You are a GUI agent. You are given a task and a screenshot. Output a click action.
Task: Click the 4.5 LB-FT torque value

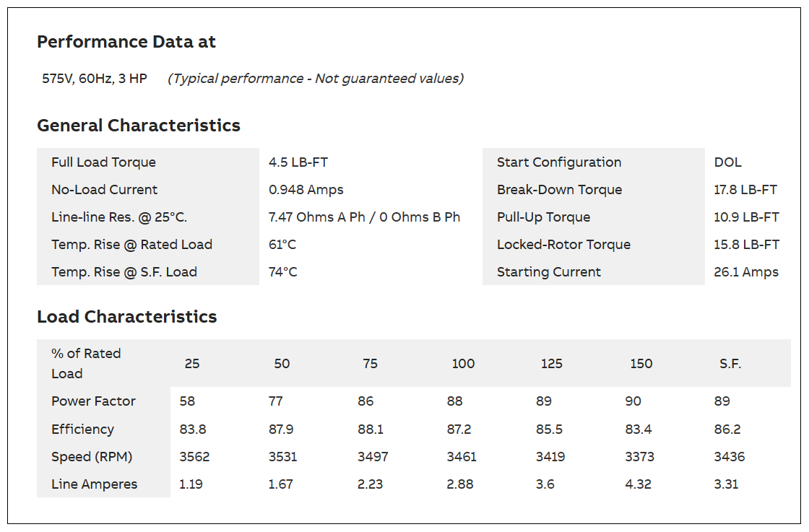[x=298, y=162]
